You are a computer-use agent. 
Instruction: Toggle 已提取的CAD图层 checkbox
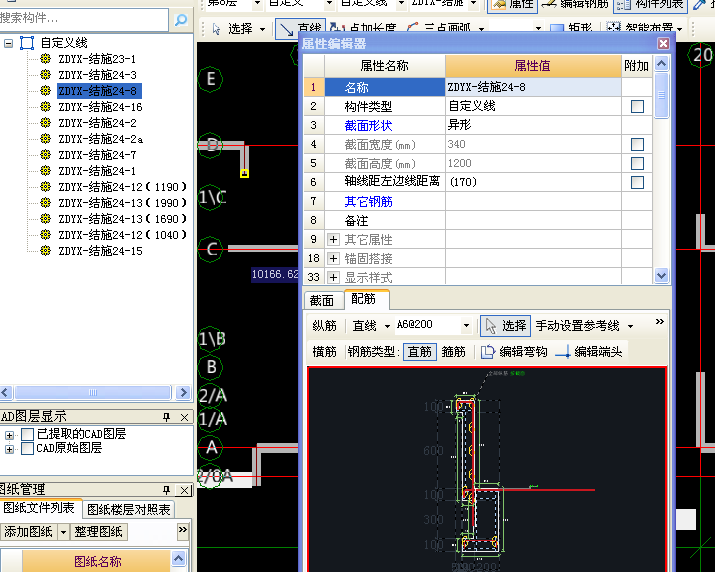click(27, 434)
